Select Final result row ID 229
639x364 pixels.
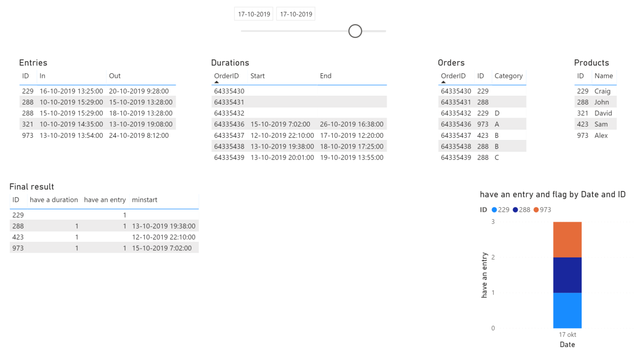(x=104, y=215)
